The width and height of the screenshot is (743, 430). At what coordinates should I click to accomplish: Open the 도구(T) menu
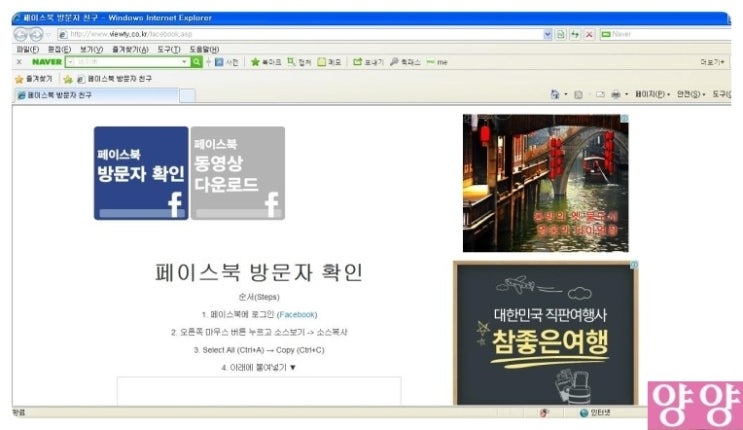169,49
